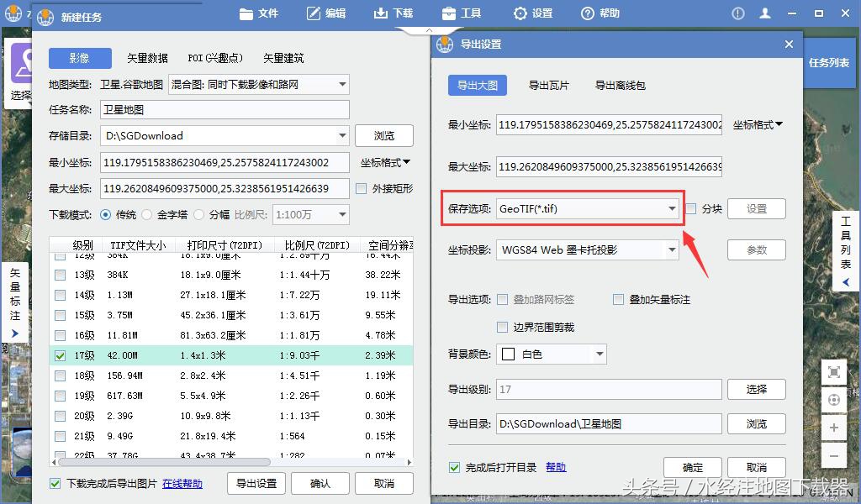Viewport: 861px width, 504px height.
Task: Click the fullscreen map icon on the right
Action: pos(834,372)
